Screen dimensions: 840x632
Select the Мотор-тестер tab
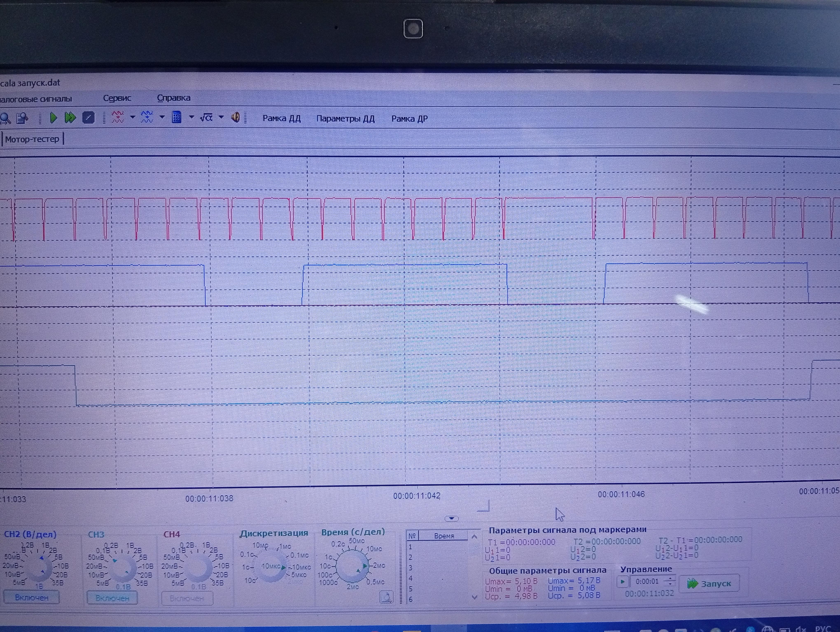[x=32, y=139]
